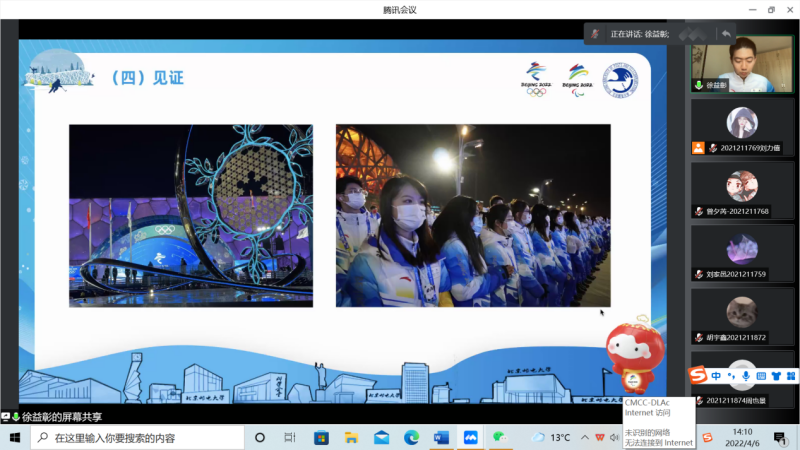Screen dimensions: 800x450
Task: Select the avatar of 刘家邑2021211759
Action: tap(742, 249)
